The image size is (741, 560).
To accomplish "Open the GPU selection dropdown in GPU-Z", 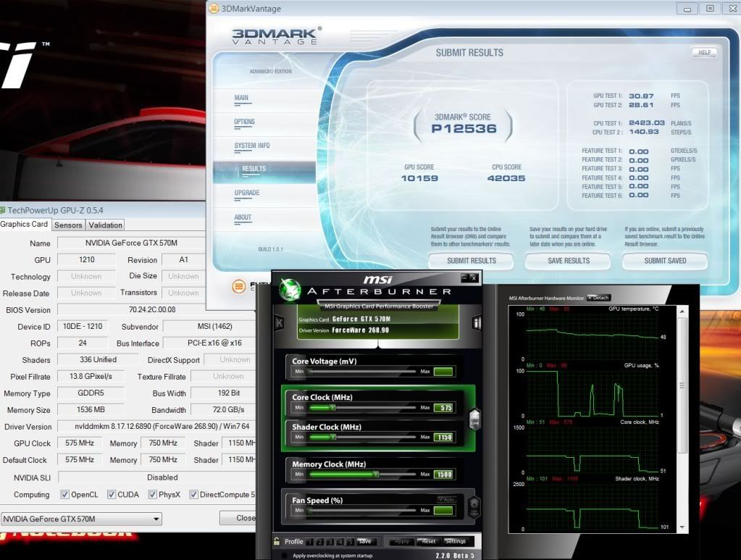I will [x=81, y=519].
